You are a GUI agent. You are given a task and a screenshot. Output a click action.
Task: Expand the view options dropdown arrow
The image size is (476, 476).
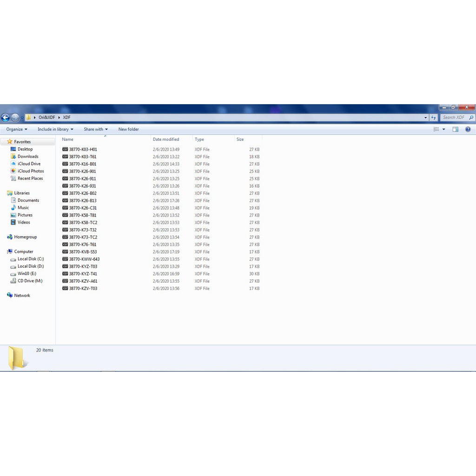coord(443,129)
